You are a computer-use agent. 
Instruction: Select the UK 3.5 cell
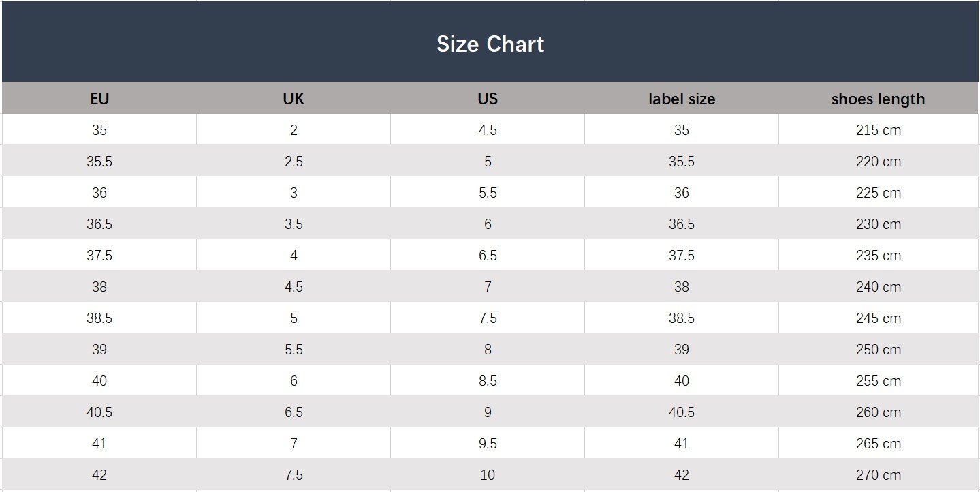coord(294,224)
